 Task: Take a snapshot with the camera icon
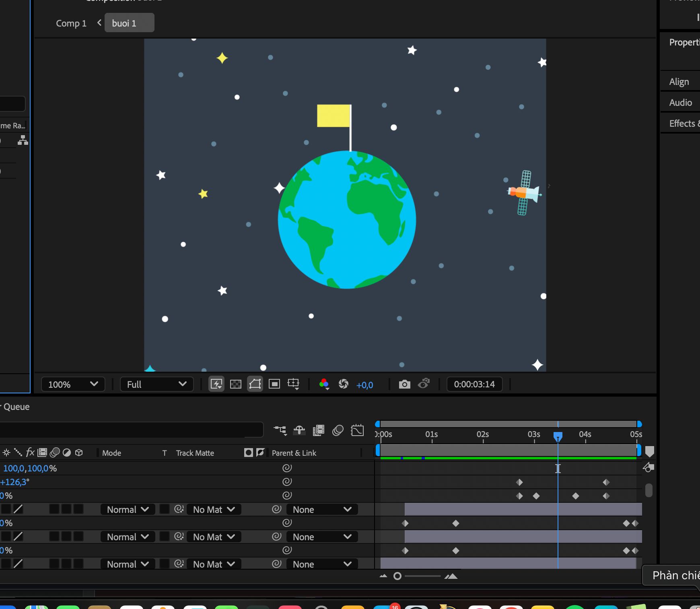405,384
